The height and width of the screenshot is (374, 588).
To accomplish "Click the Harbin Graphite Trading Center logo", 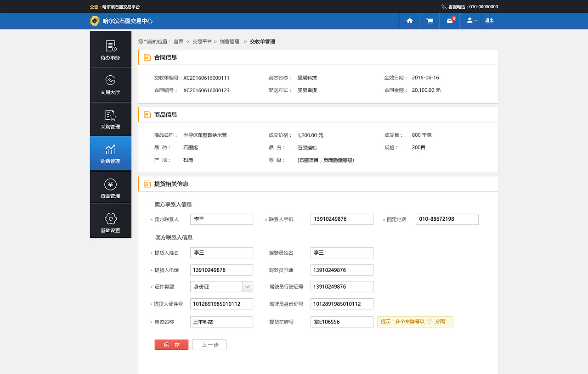I will tap(121, 21).
